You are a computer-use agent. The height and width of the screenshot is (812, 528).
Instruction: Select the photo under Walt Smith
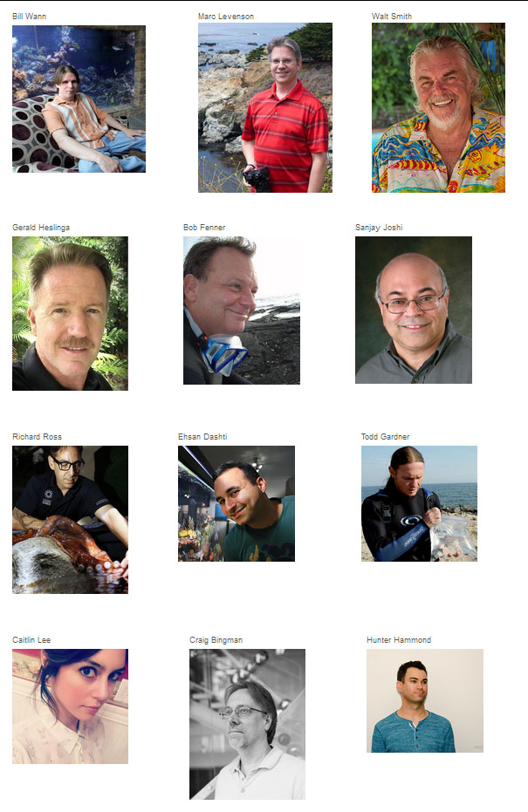click(x=438, y=108)
